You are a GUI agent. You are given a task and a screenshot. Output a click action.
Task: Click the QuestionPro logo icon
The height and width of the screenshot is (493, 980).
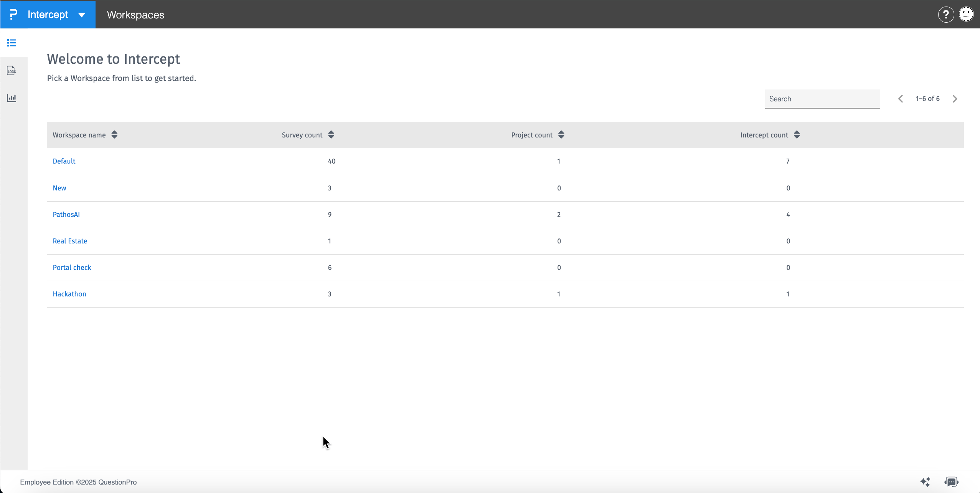(13, 14)
